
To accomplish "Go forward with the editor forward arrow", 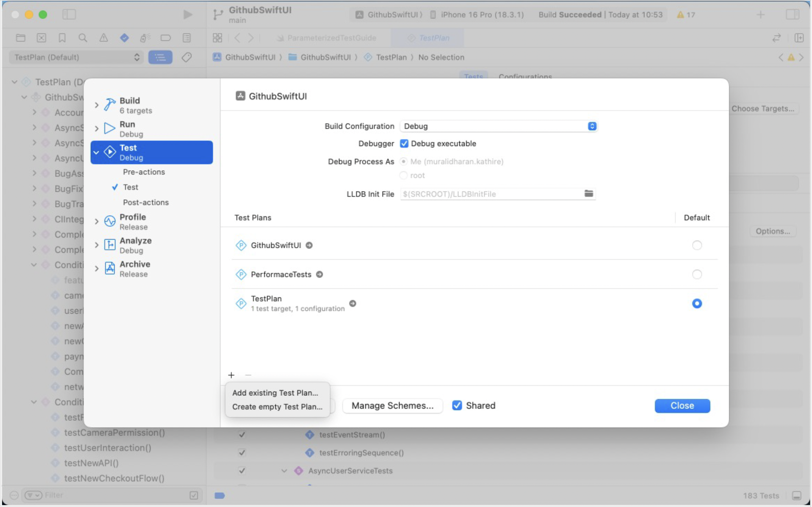I will coord(251,38).
